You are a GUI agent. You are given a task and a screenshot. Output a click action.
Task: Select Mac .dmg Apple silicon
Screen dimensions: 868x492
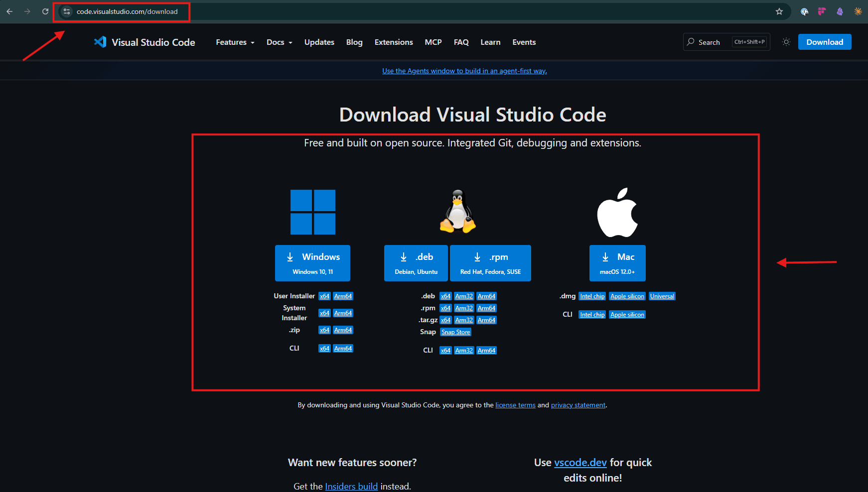coord(627,296)
